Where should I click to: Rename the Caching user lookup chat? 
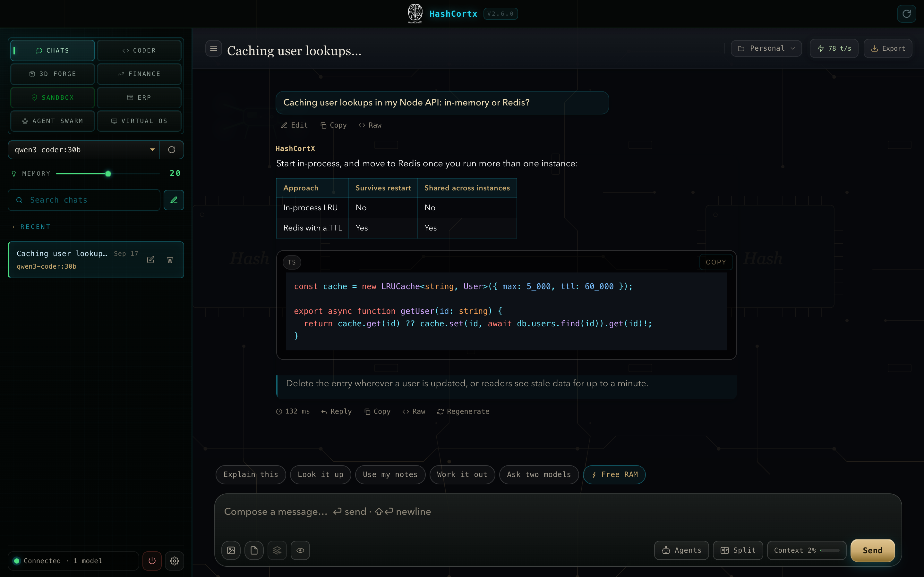(151, 260)
